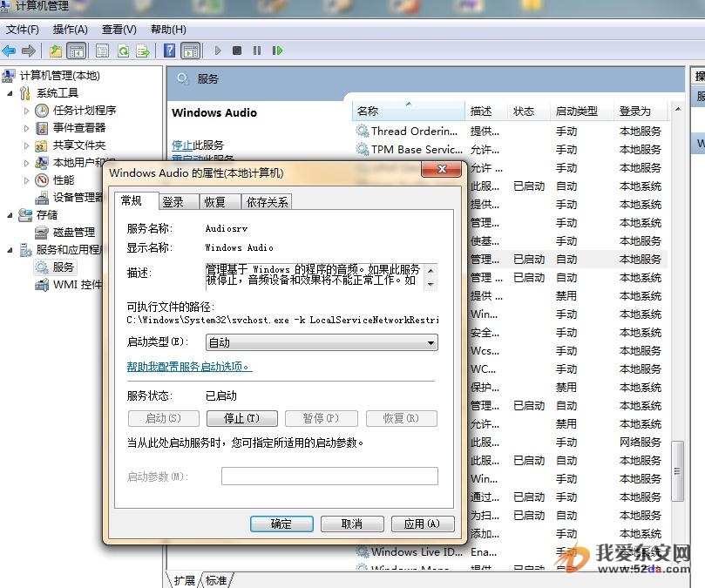The image size is (705, 588).
Task: Sort services by the 登录为 column header
Action: (641, 111)
